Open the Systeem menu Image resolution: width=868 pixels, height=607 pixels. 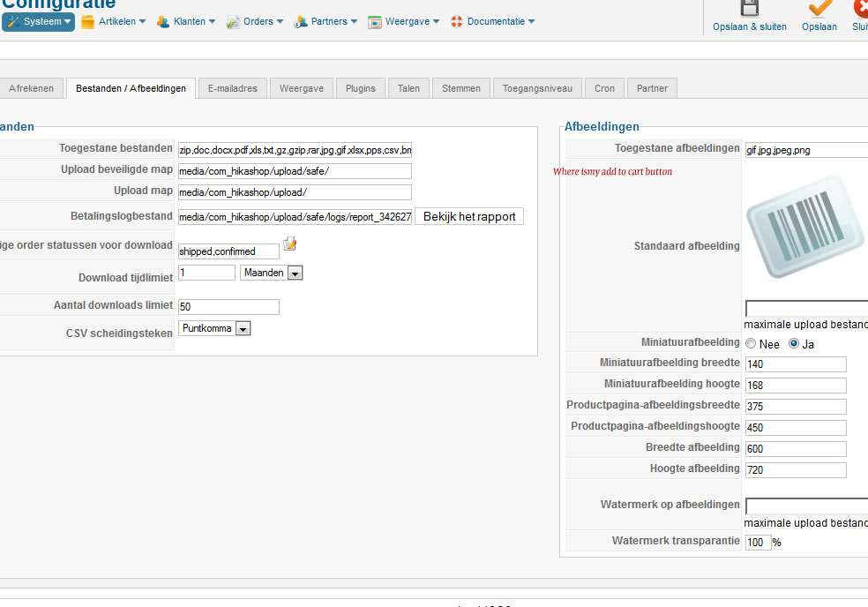click(x=38, y=21)
